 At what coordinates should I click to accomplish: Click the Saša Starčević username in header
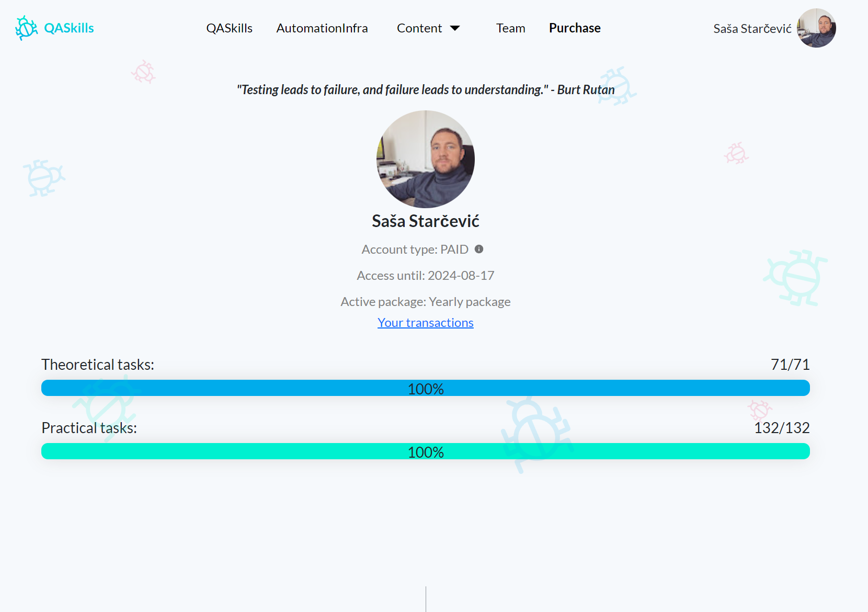(752, 29)
